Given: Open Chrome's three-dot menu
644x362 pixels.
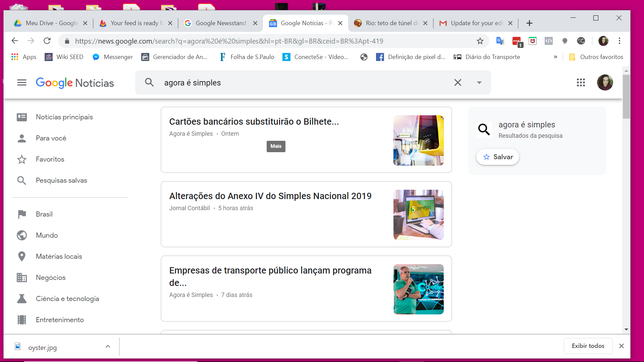Looking at the screenshot, I should [619, 41].
